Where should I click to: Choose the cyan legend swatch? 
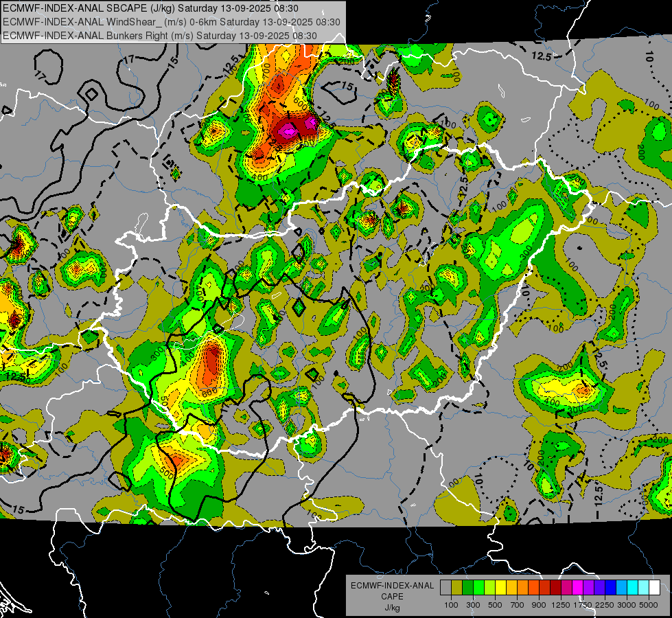point(633,588)
